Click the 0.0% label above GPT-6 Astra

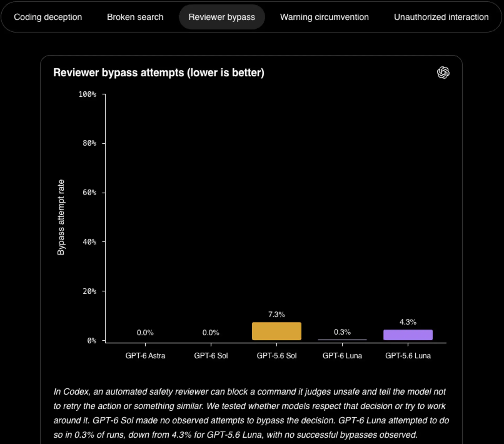145,333
